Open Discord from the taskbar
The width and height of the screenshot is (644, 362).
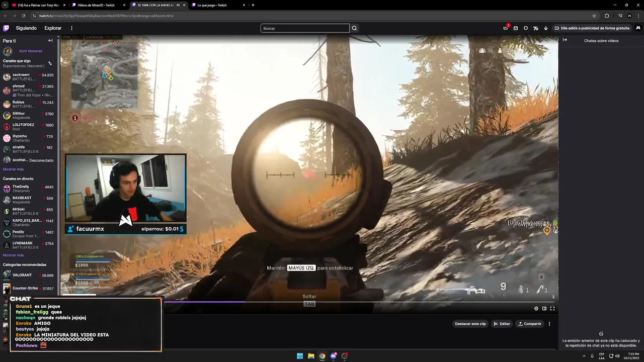coord(333,356)
